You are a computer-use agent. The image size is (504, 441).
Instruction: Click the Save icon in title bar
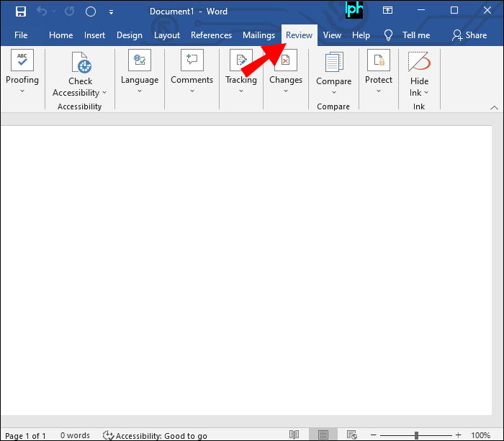(x=21, y=12)
